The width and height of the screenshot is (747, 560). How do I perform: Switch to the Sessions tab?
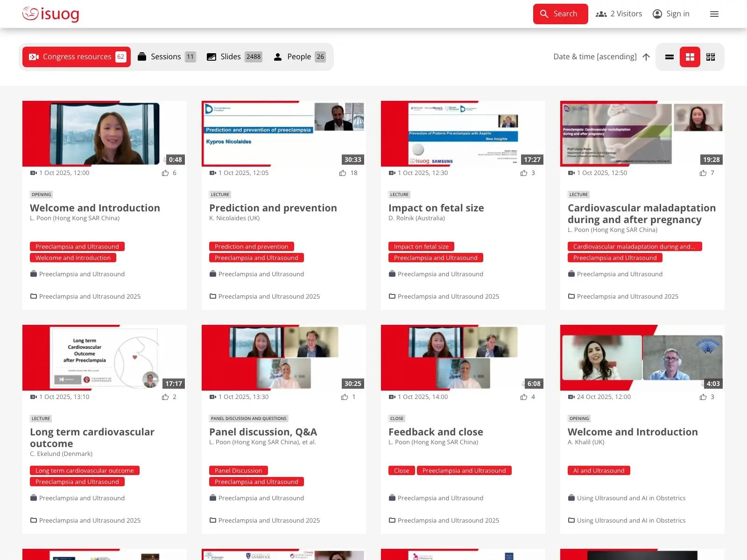(167, 57)
